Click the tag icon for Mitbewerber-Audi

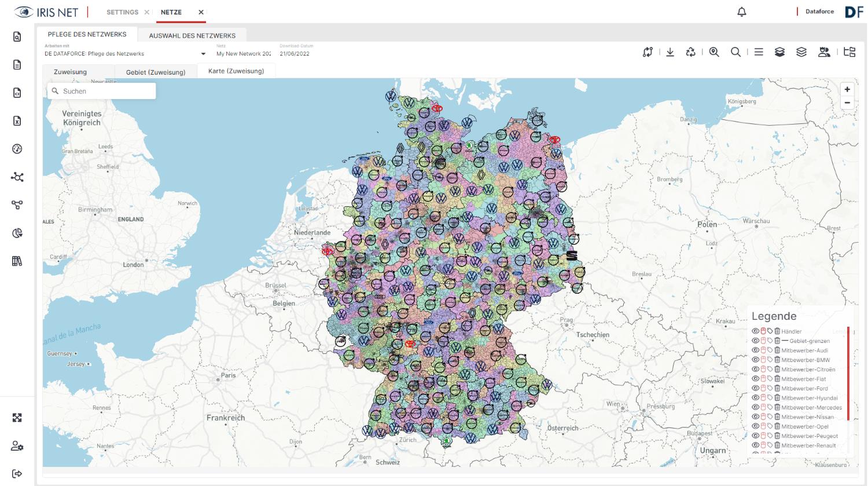pyautogui.click(x=770, y=350)
